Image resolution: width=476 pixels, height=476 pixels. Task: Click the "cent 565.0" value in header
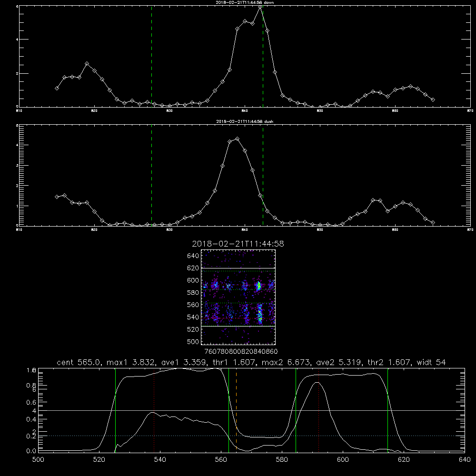pyautogui.click(x=80, y=362)
